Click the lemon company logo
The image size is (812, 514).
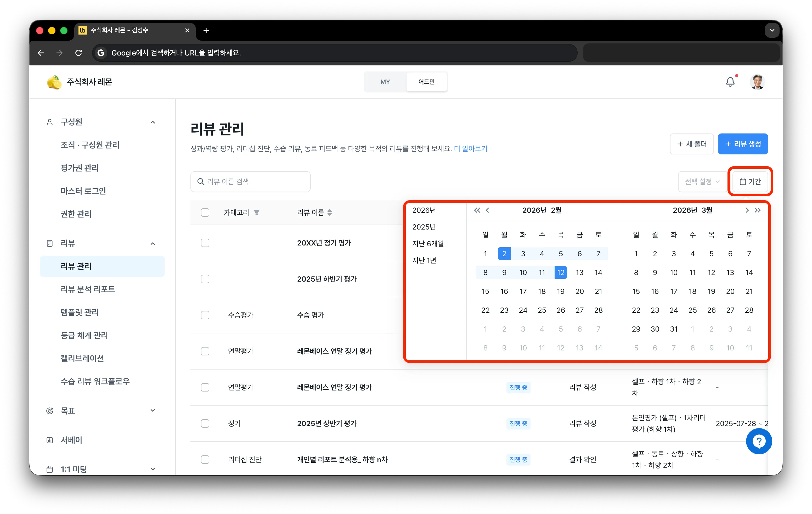coord(54,82)
